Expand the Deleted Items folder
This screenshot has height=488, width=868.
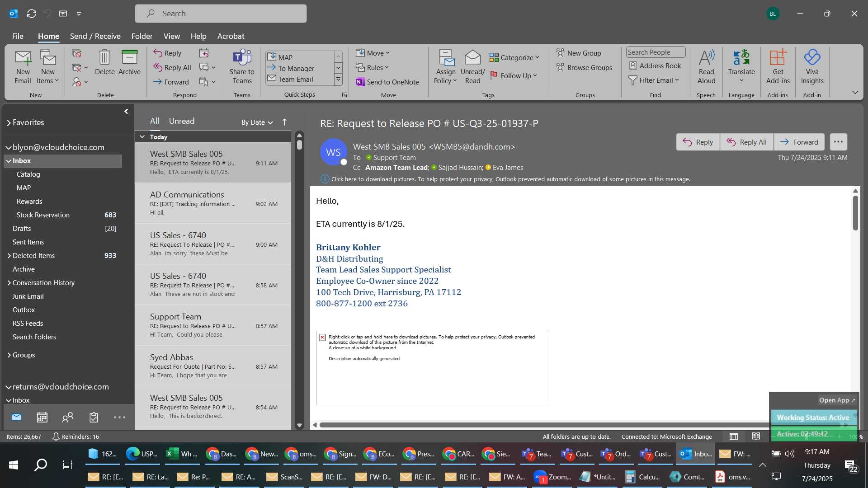point(9,256)
